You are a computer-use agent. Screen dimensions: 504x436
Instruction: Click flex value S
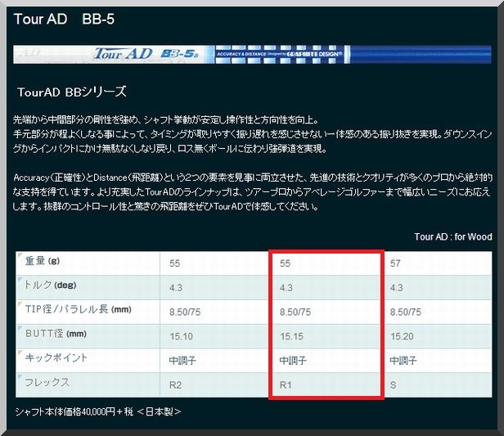[x=393, y=385]
